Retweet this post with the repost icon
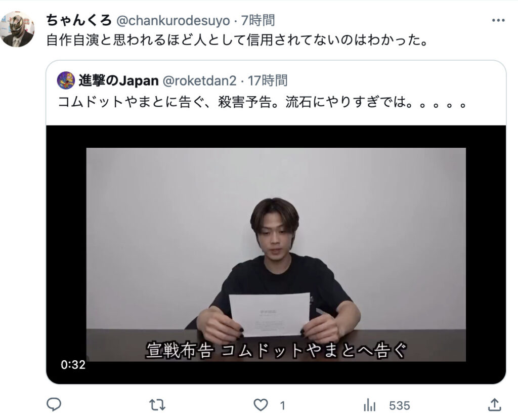 (x=157, y=405)
